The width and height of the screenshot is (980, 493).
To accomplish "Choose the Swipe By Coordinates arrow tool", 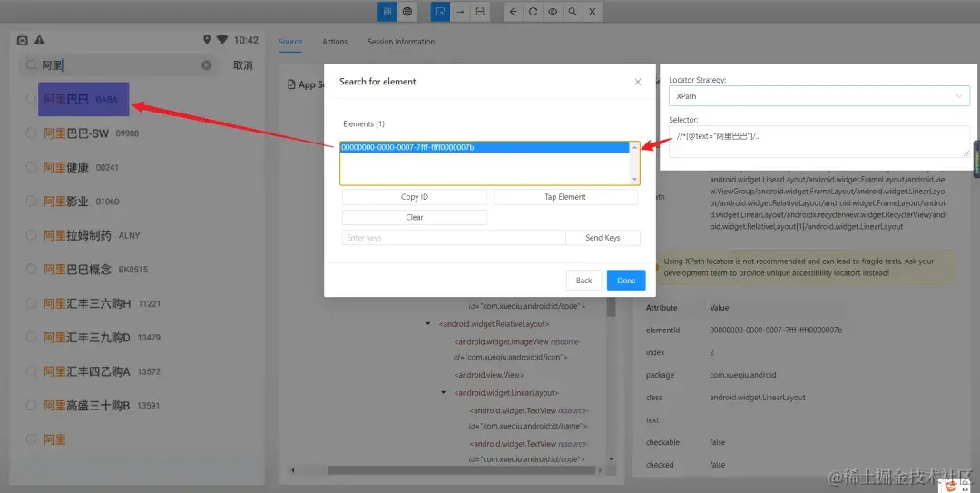I will pyautogui.click(x=460, y=11).
